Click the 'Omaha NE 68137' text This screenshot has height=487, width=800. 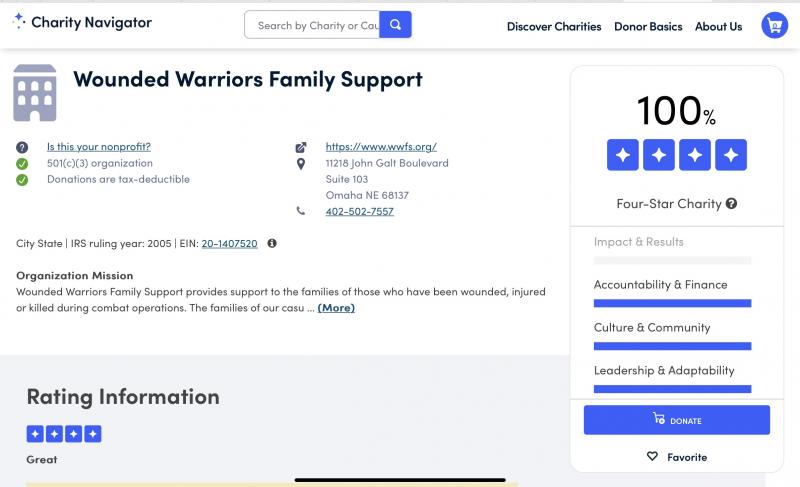pos(367,195)
